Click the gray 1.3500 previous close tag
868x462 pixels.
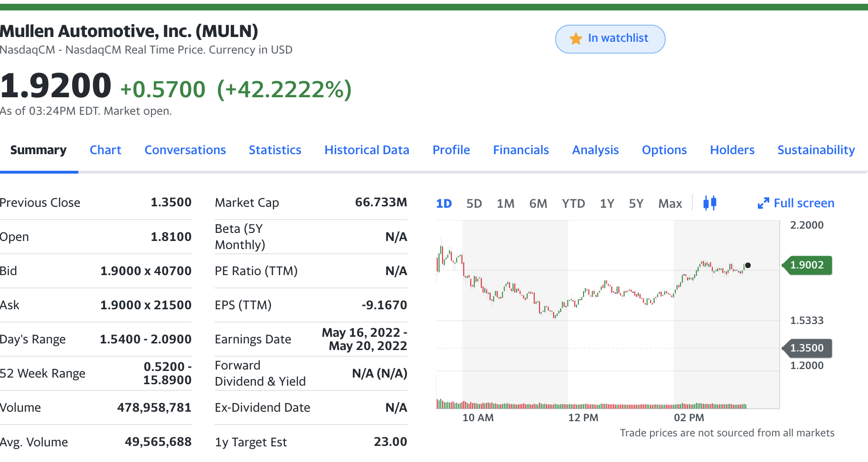[x=807, y=348]
